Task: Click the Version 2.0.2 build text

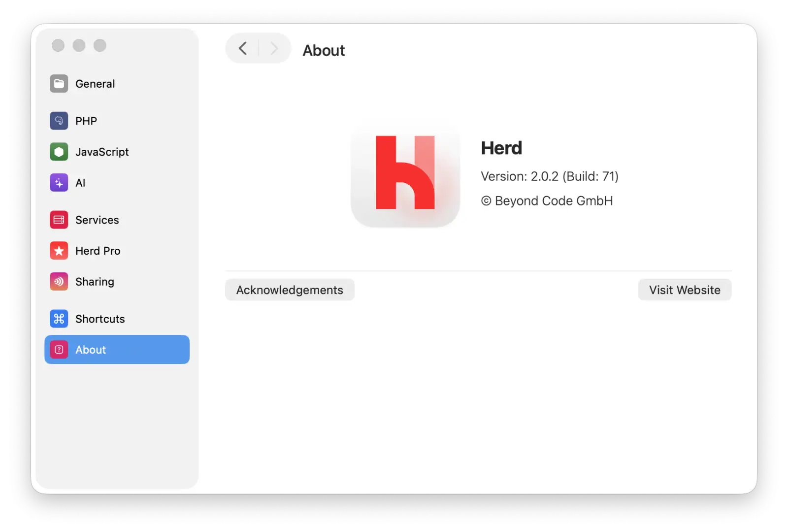Action: tap(550, 176)
